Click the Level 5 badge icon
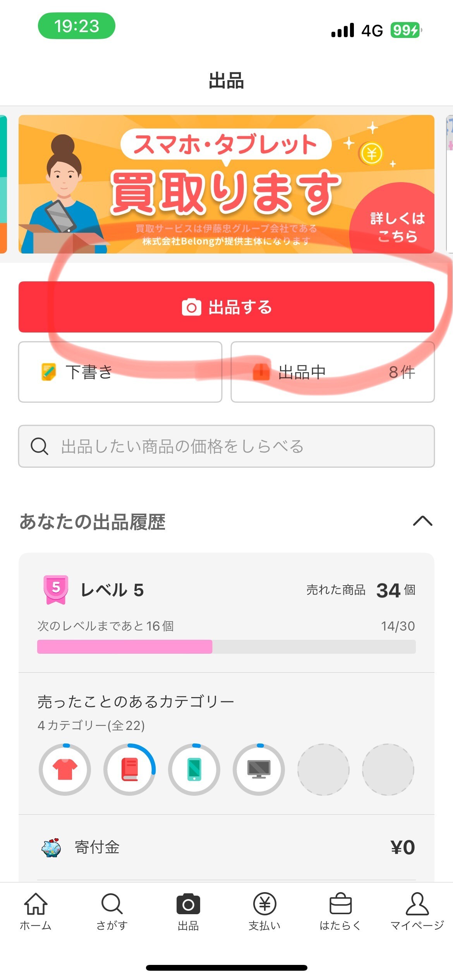Viewport: 453px width, 980px height. (x=56, y=589)
